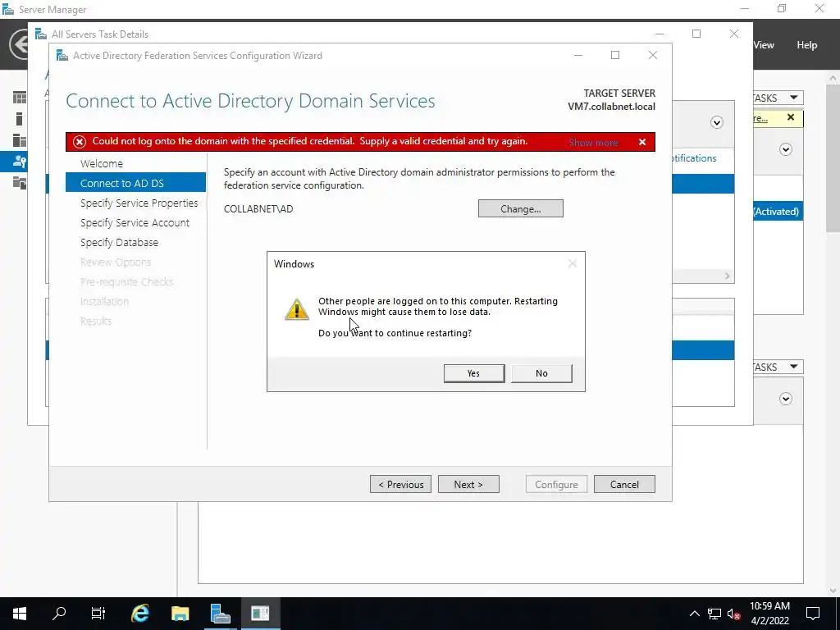Go to the Welcome wizard step
This screenshot has height=630, width=840.
101,163
